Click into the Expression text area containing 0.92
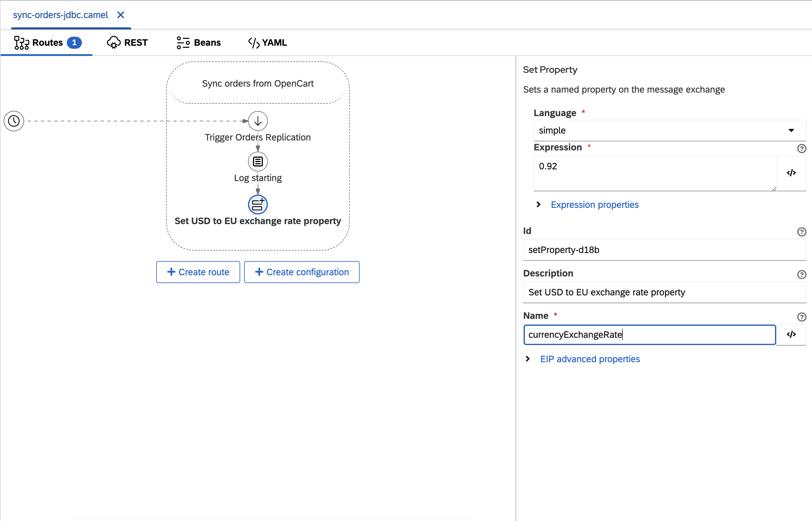812x521 pixels. click(x=655, y=173)
